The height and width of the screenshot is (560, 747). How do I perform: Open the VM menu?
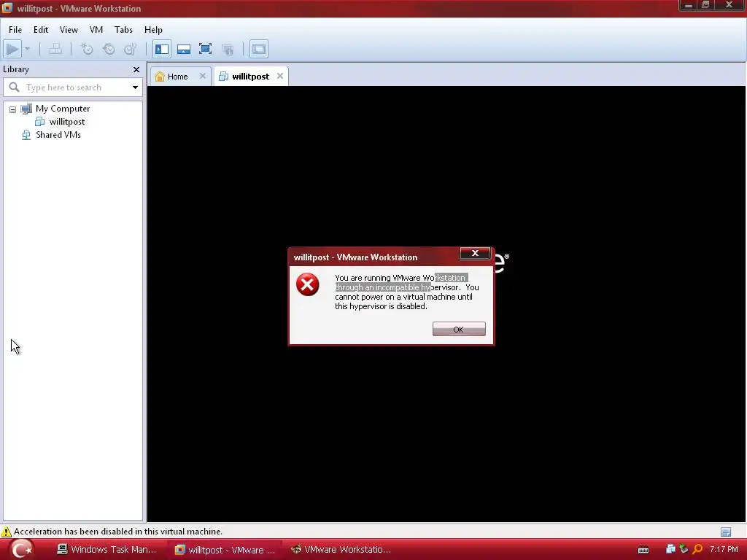coord(96,29)
